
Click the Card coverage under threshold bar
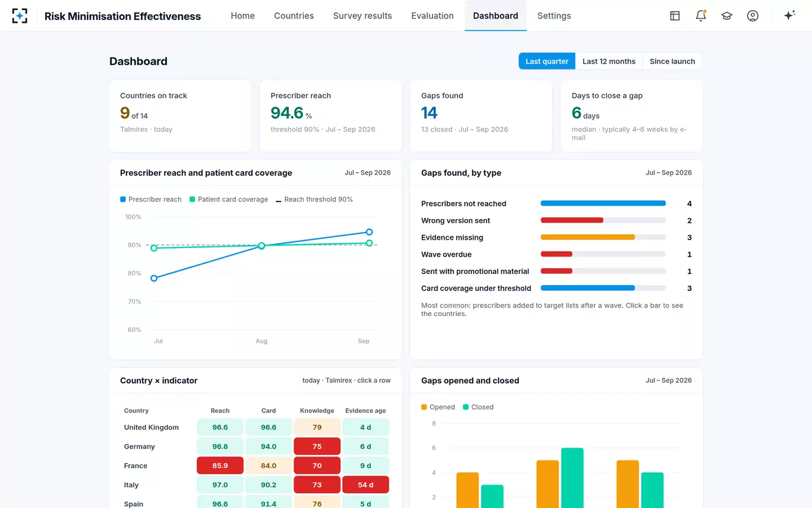coord(603,288)
